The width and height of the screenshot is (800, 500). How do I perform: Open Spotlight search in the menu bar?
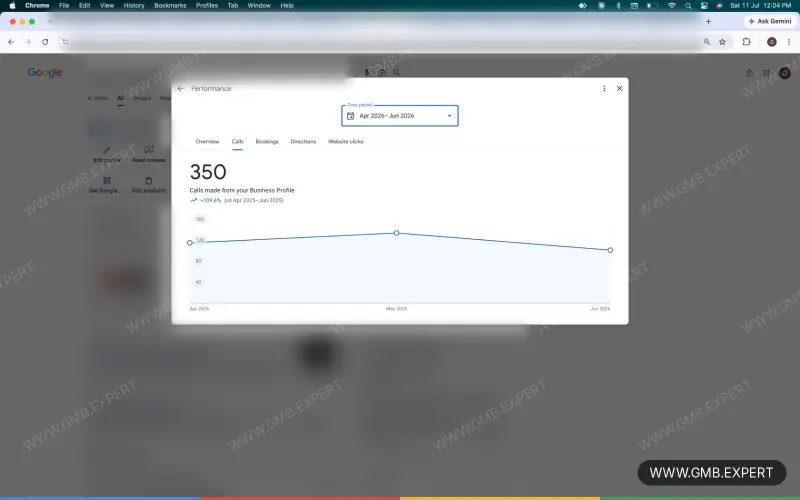point(688,6)
